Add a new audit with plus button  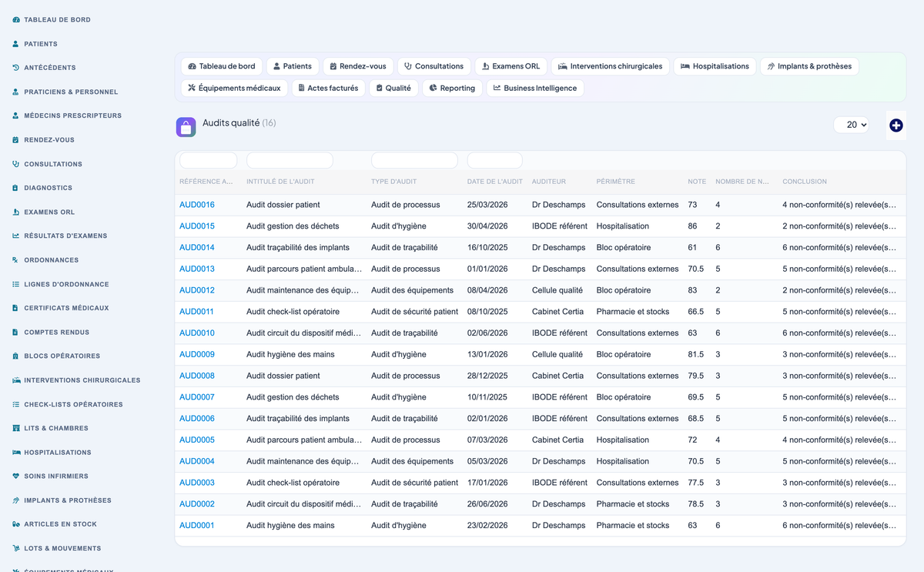coord(896,125)
